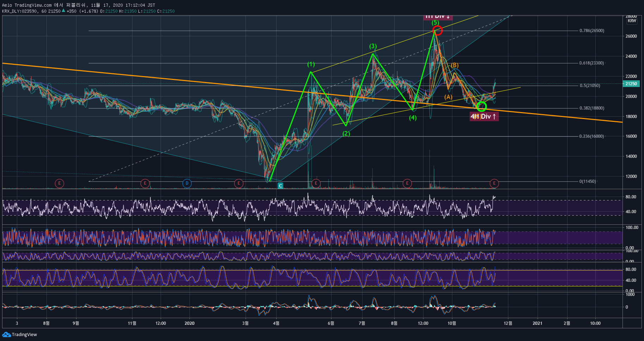Click 6월 on the time axis

(x=331, y=323)
